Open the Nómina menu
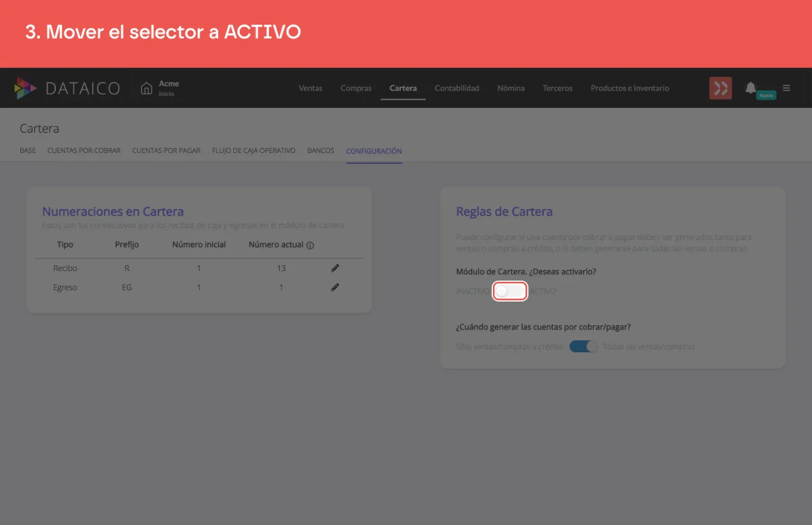812x525 pixels. pyautogui.click(x=511, y=88)
